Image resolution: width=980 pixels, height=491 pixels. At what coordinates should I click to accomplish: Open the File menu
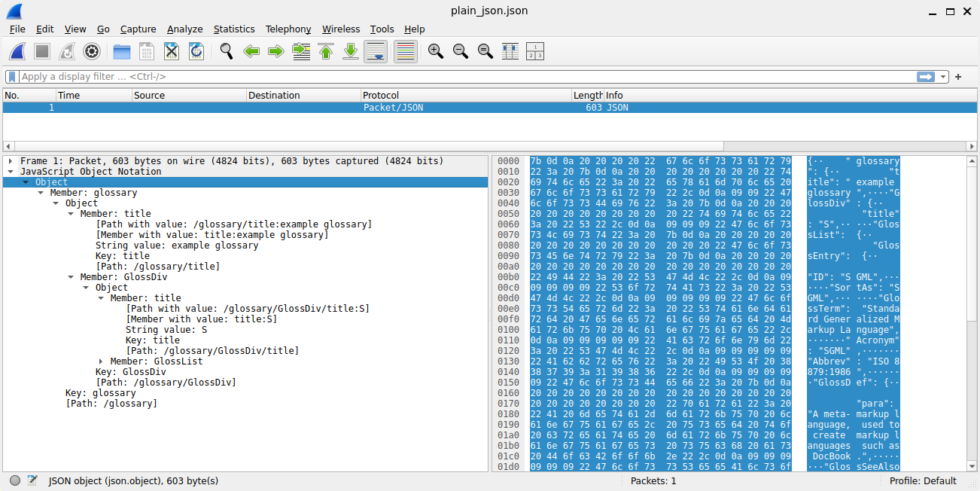pyautogui.click(x=17, y=29)
